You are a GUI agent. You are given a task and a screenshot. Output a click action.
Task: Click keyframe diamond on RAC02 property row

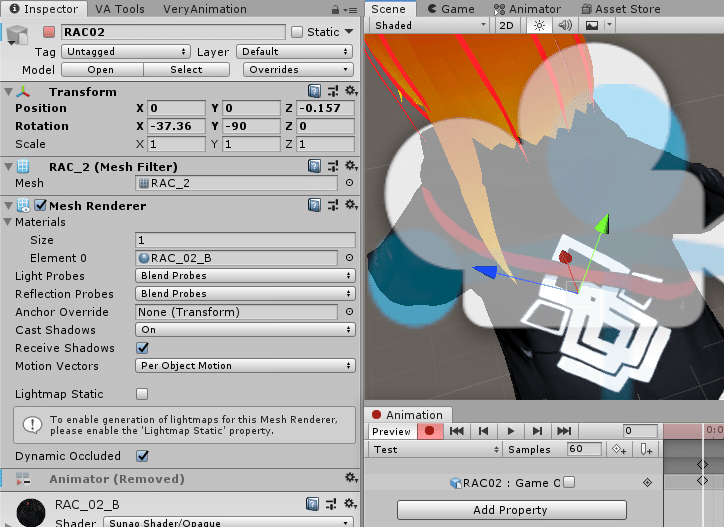click(647, 483)
